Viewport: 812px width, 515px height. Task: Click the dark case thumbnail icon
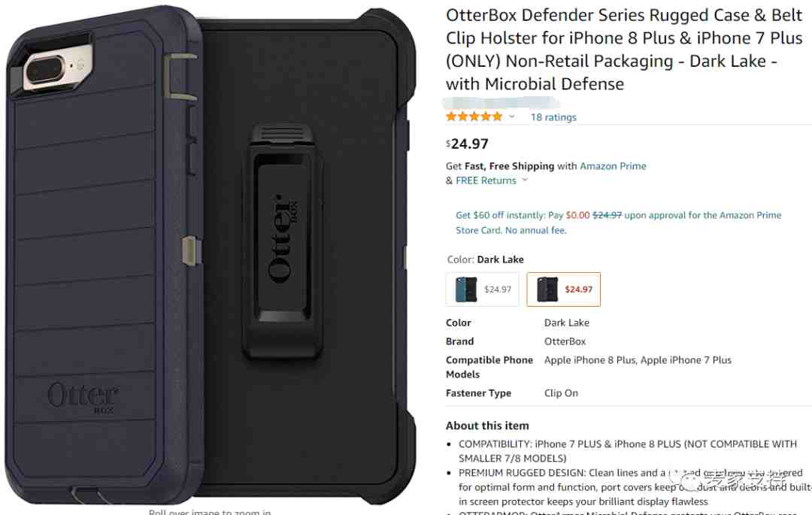[x=547, y=289]
